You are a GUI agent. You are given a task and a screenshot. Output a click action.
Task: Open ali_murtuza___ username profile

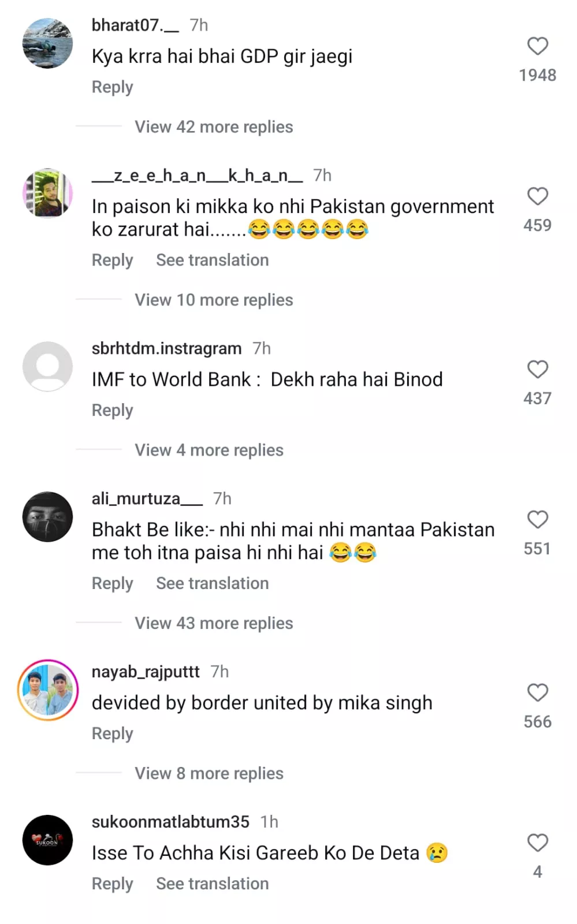147,498
